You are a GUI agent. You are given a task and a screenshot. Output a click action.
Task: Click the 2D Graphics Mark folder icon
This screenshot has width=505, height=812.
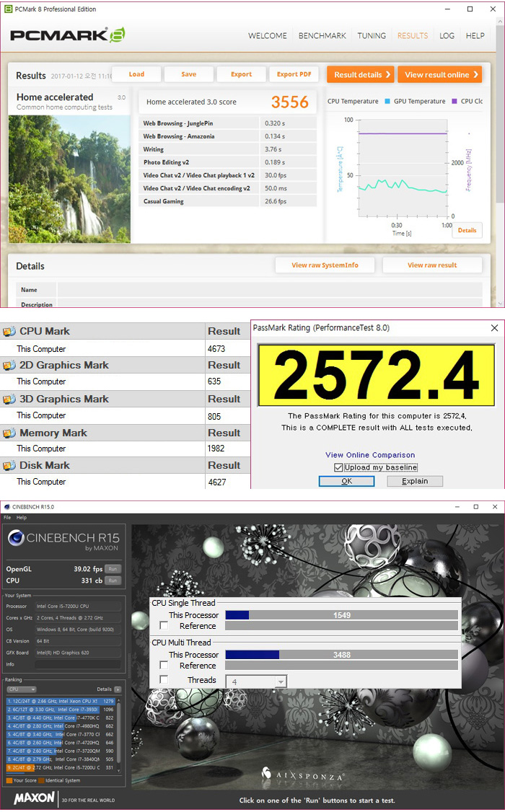pyautogui.click(x=9, y=366)
